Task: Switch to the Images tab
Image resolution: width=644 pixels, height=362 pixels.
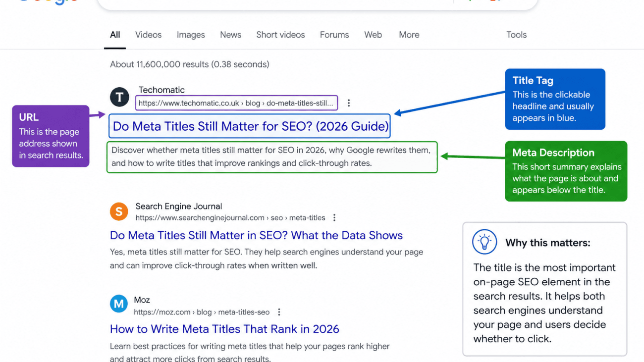Action: [191, 35]
